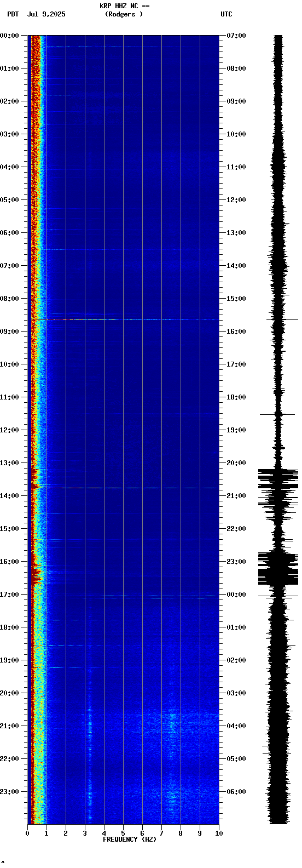Click the UTC time label 10:00
302x868 pixels.
coord(236,134)
